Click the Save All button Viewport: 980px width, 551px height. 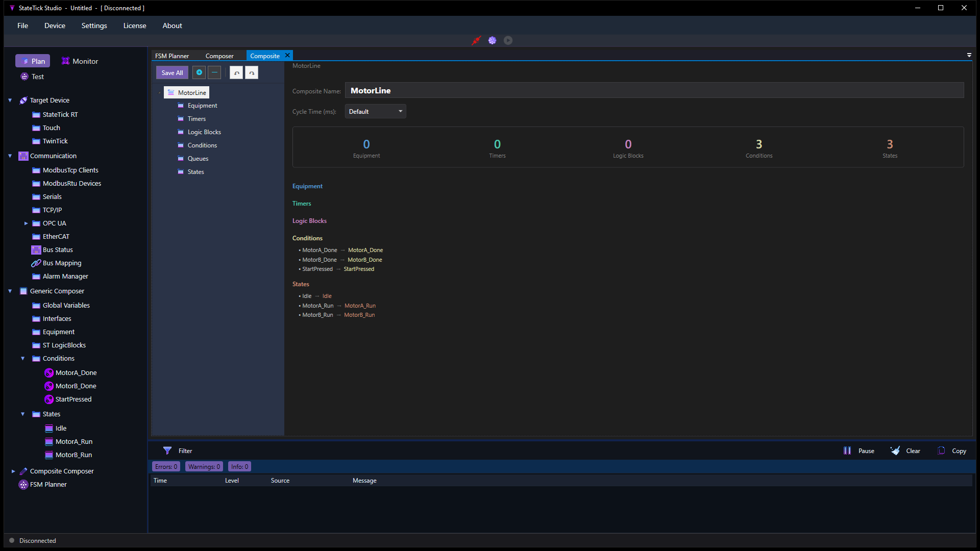coord(172,72)
